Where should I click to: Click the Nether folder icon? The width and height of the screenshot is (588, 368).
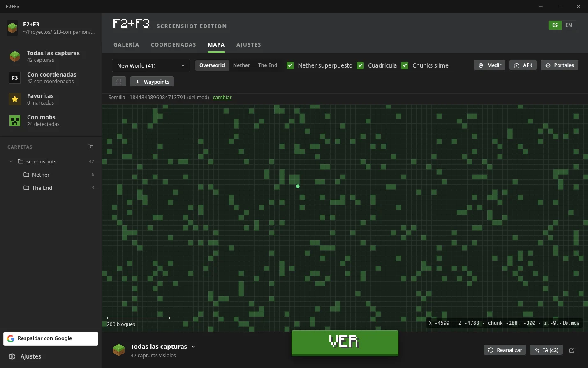coord(26,175)
